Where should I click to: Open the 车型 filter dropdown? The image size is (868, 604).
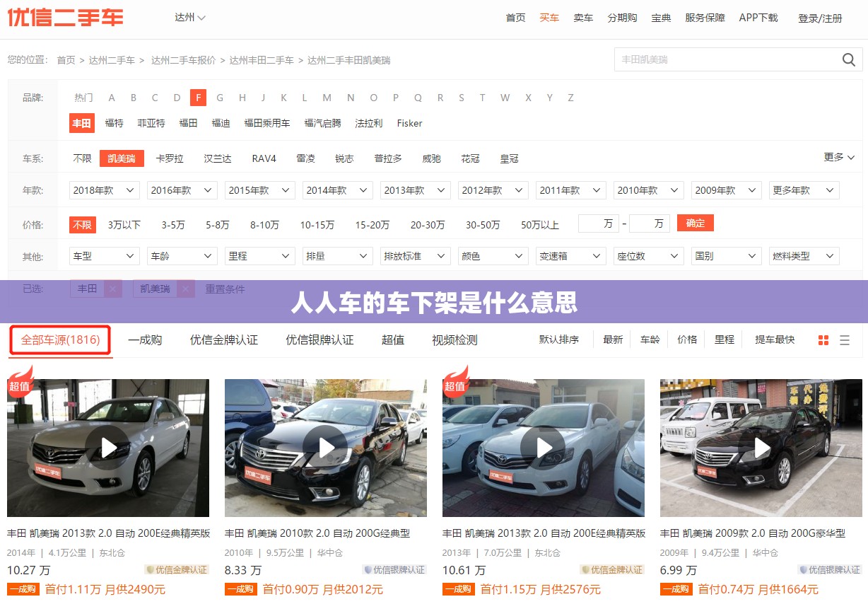pos(105,256)
